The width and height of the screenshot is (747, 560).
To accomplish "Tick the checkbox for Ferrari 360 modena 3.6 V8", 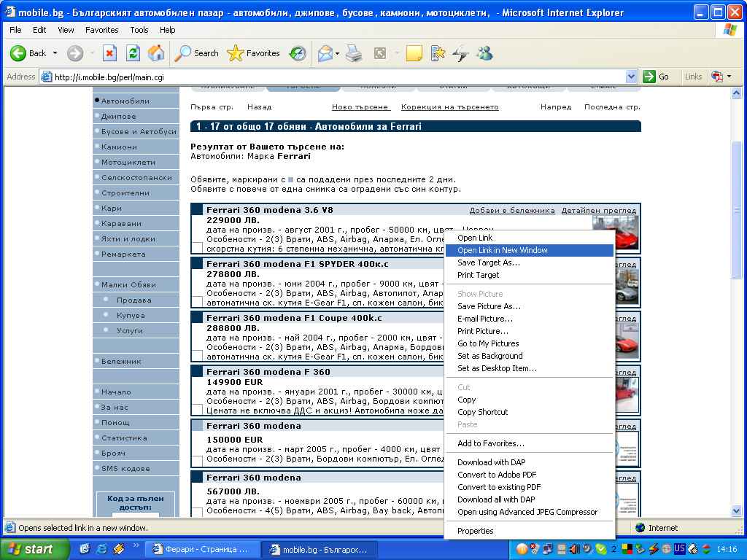I will tap(197, 247).
